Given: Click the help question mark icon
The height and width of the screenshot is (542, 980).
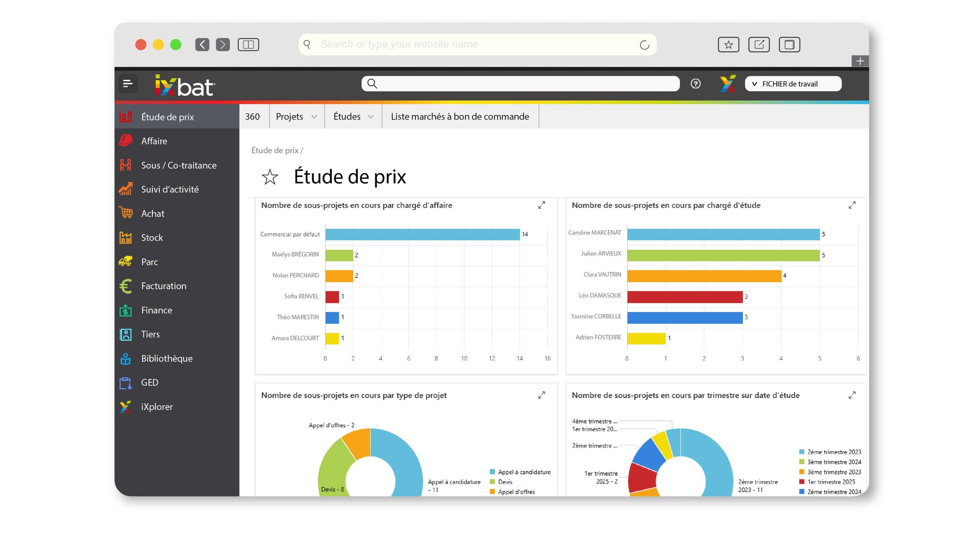Looking at the screenshot, I should 696,83.
